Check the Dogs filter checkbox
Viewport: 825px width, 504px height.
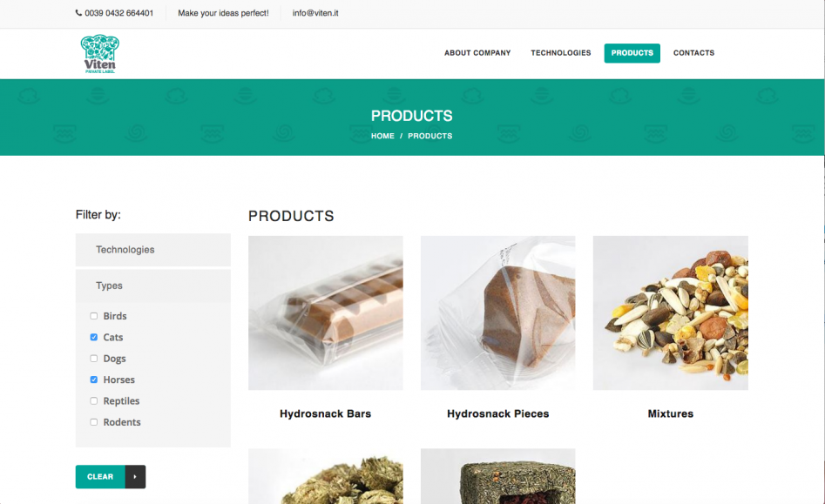[x=94, y=359]
